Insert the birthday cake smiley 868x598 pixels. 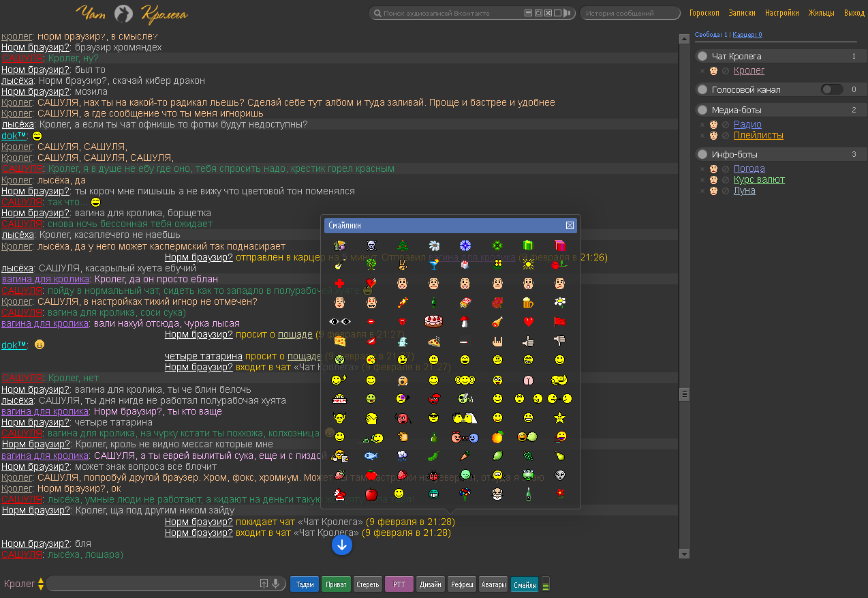[x=433, y=321]
